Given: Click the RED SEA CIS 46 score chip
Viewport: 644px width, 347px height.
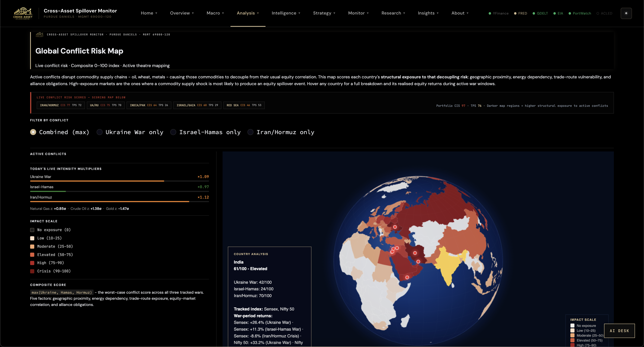Looking at the screenshot, I should 244,105.
